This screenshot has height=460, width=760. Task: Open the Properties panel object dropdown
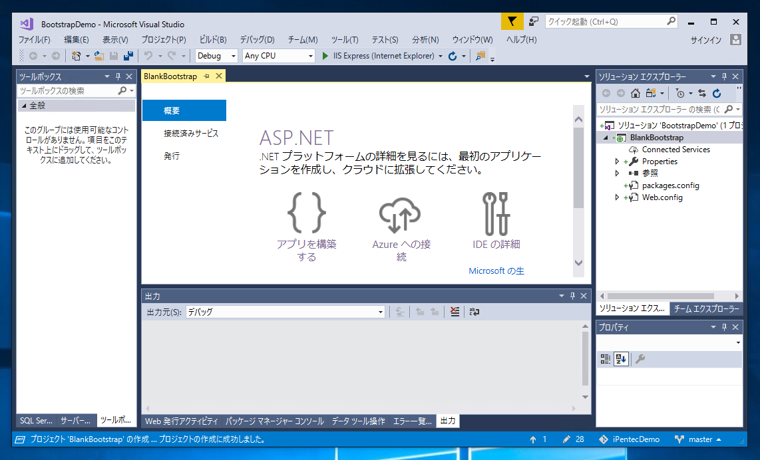[x=738, y=343]
